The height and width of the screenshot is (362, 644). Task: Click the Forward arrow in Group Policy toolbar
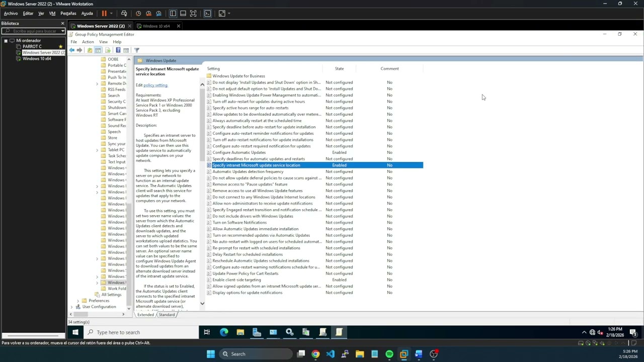click(x=79, y=50)
